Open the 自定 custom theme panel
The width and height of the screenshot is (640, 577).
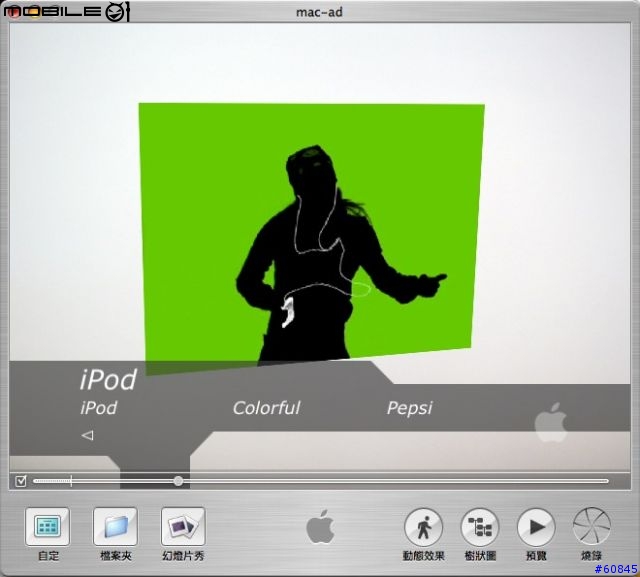pos(47,526)
